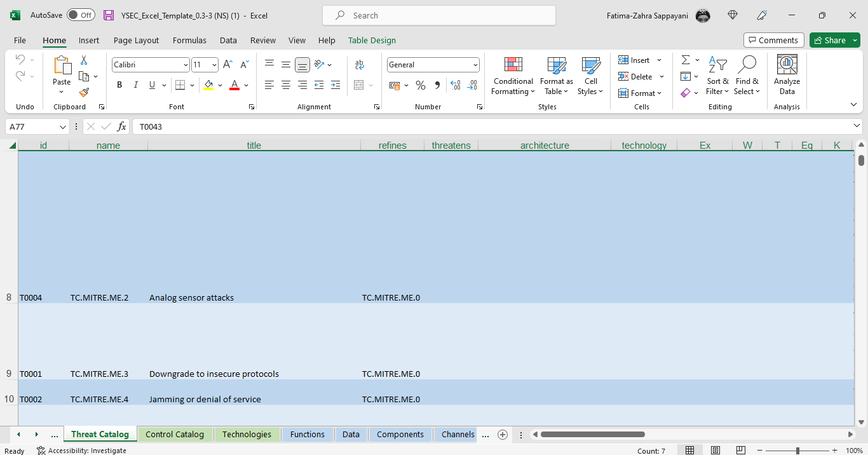
Task: Open the Table Design tab
Action: click(x=372, y=40)
